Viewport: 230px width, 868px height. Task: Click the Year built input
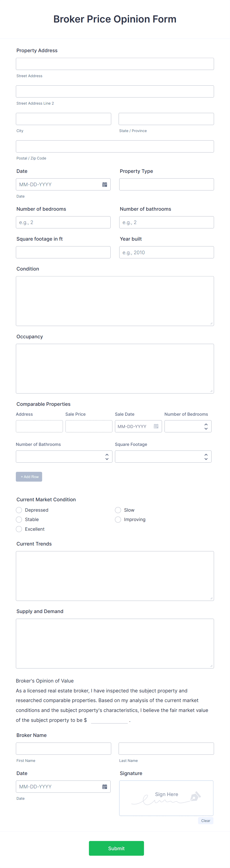[166, 252]
